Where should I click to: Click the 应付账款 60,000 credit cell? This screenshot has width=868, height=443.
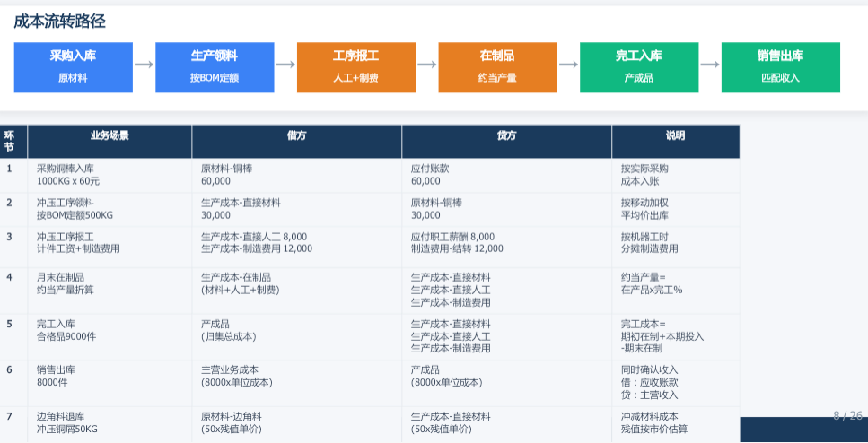[506, 176]
